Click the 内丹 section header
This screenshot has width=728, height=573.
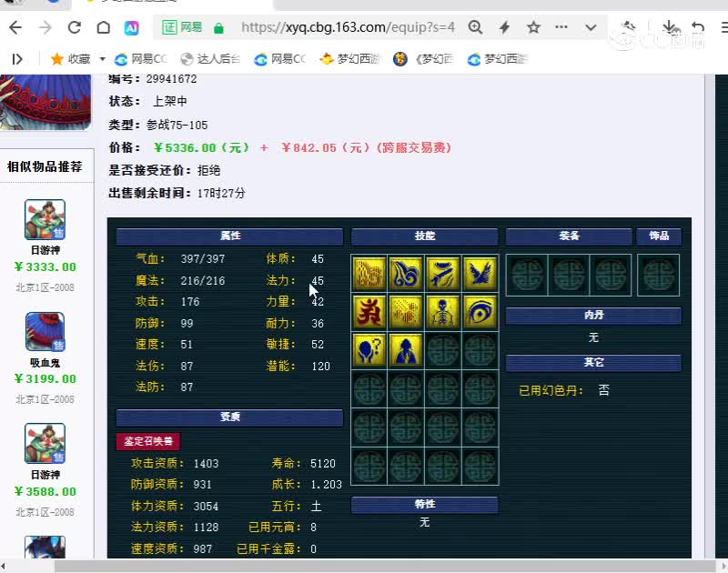[x=593, y=315]
